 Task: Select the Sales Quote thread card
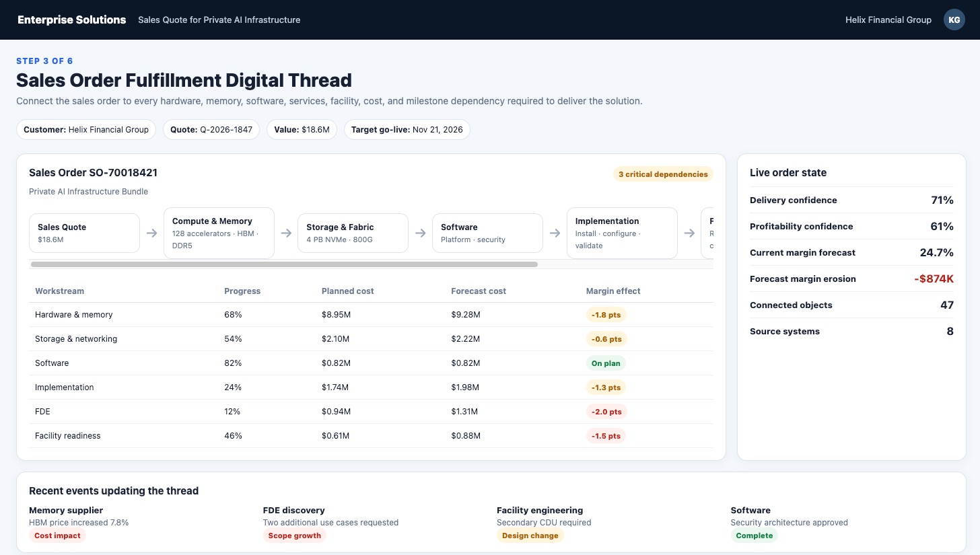click(x=84, y=233)
